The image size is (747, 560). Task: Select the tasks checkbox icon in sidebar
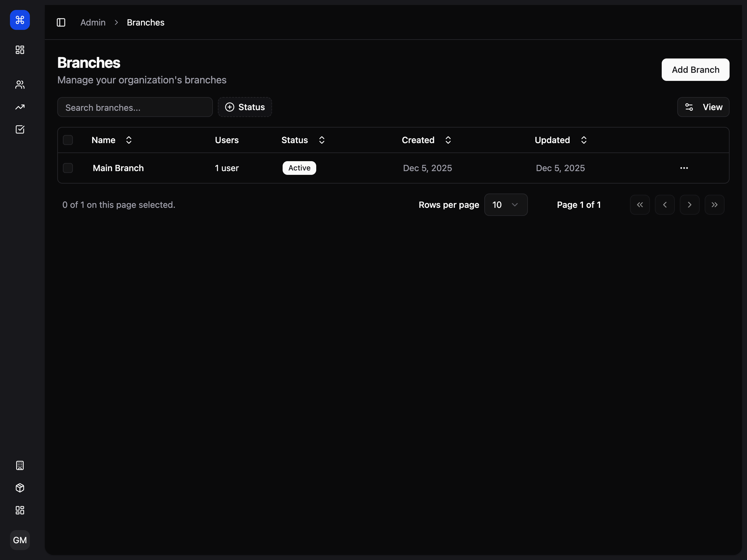coord(20,129)
